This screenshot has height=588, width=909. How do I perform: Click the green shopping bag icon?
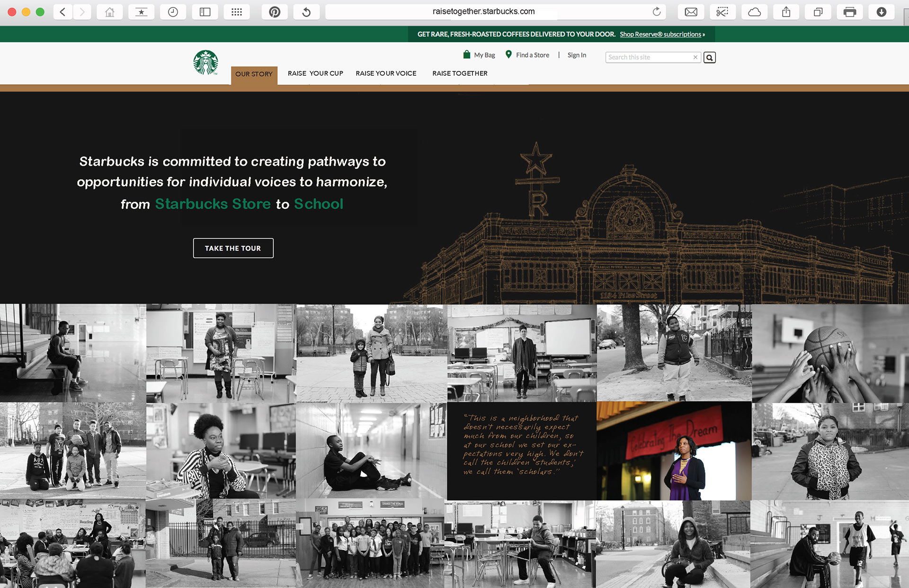[x=467, y=54]
